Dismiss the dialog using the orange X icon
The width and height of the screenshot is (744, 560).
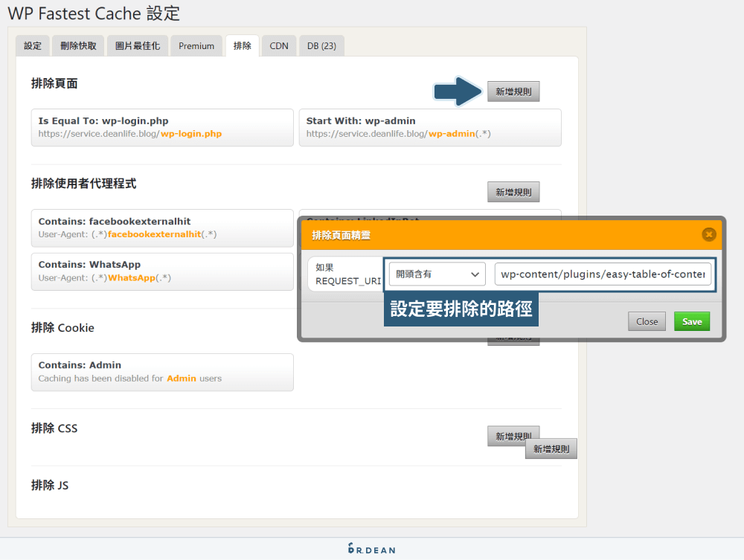tap(708, 234)
